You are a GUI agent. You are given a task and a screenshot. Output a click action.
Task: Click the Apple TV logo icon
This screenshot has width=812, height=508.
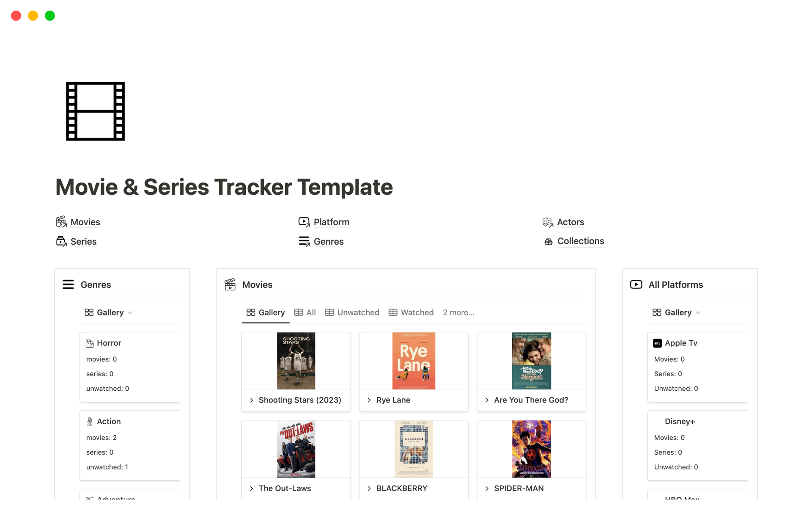point(657,343)
